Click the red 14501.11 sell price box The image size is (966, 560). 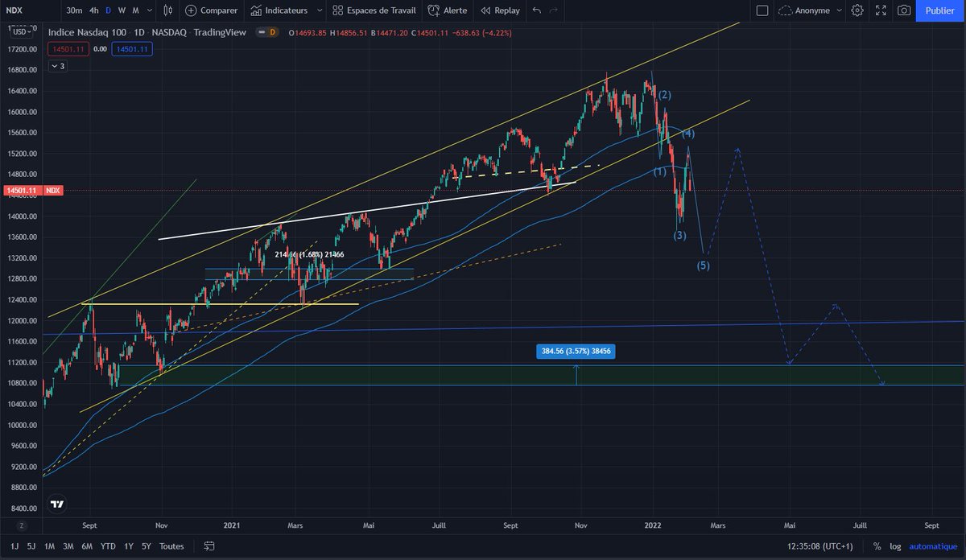69,49
